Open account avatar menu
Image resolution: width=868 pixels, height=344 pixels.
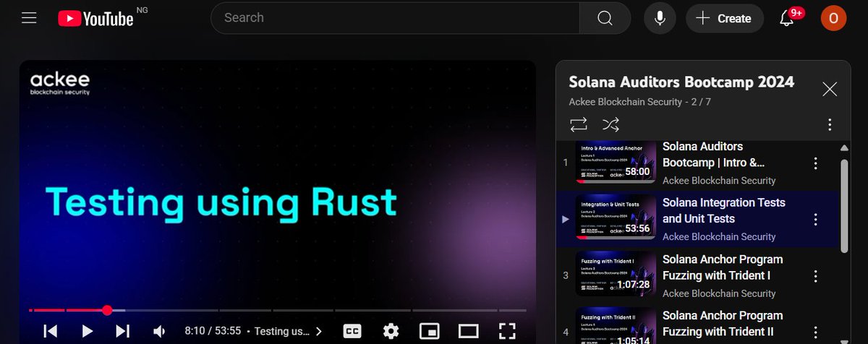[x=833, y=19]
